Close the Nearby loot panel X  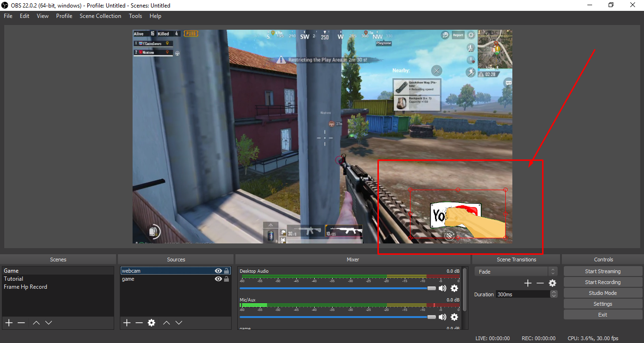click(437, 71)
